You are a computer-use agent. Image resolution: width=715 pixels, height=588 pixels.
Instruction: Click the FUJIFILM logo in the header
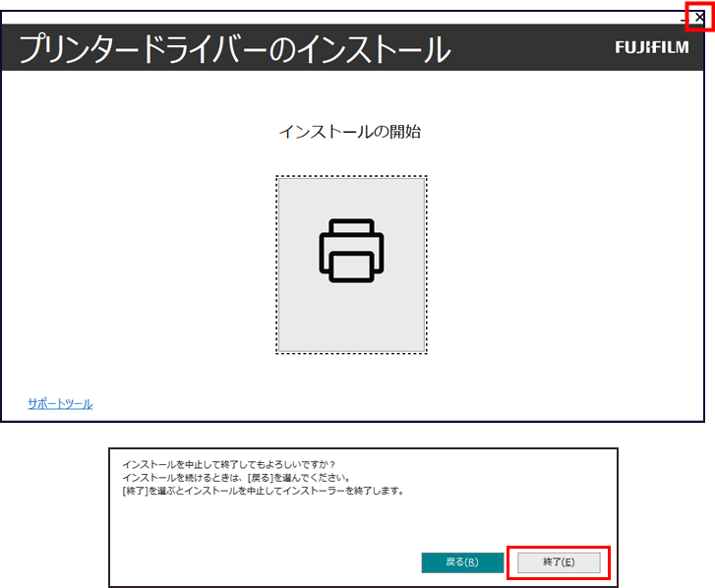point(651,47)
